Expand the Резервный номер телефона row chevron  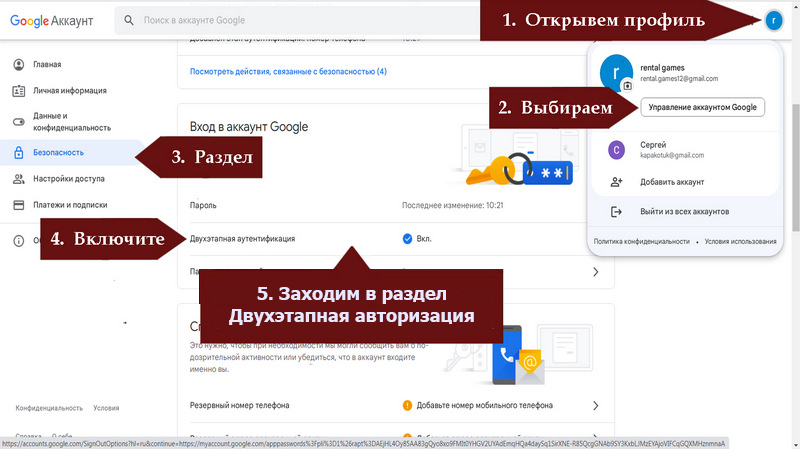596,406
